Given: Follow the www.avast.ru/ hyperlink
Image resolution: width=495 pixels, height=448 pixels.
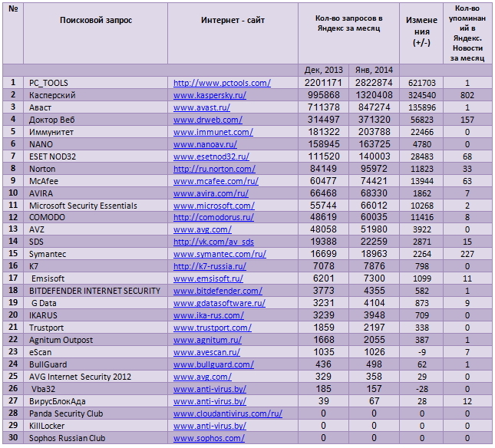Looking at the screenshot, I should point(202,107).
